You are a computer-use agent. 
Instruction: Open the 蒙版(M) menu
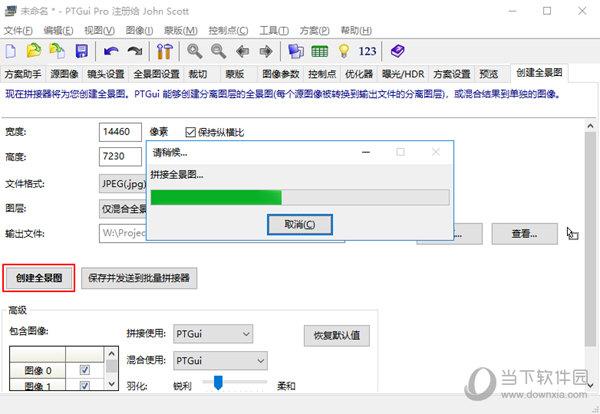point(181,31)
